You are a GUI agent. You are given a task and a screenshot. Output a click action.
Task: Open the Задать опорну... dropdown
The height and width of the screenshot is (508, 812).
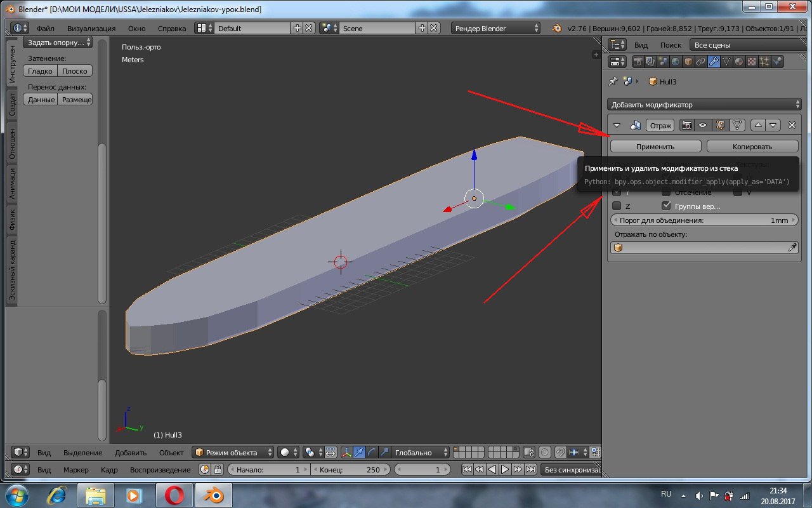[x=58, y=43]
